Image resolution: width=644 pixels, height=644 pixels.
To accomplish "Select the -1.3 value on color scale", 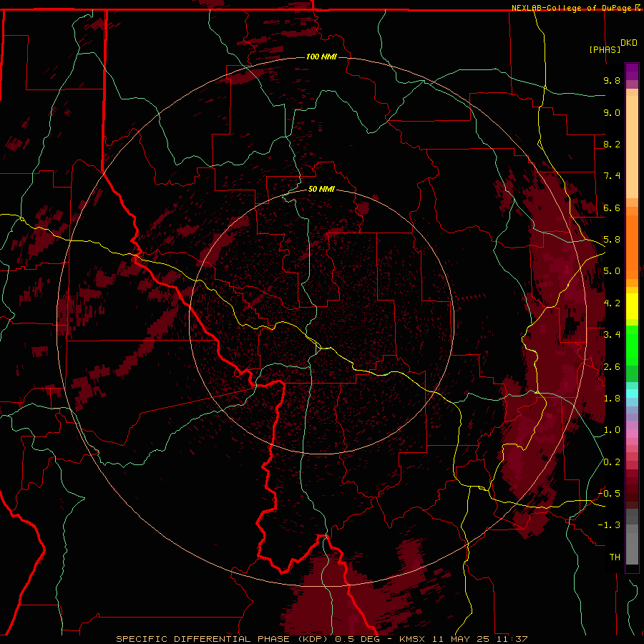I will [609, 525].
